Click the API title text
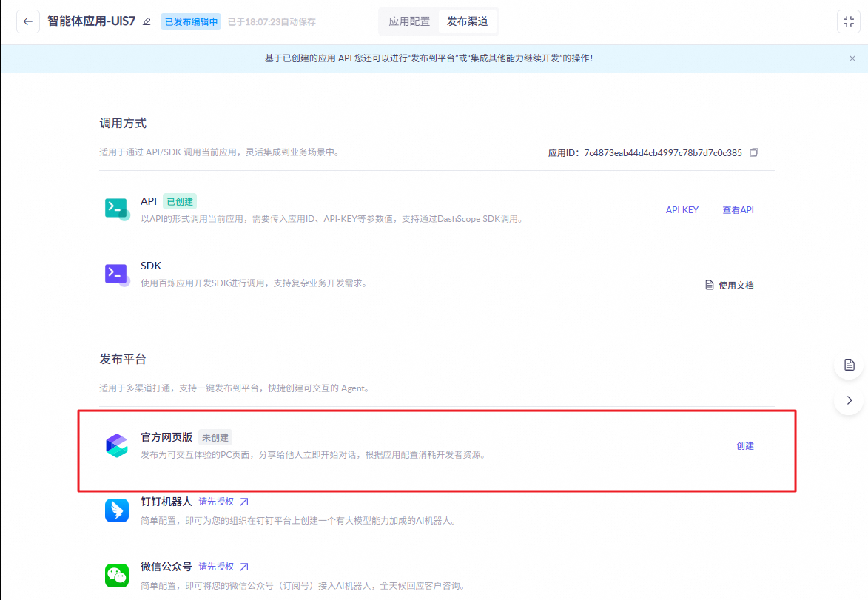Viewport: 868px width, 600px height. (x=149, y=201)
